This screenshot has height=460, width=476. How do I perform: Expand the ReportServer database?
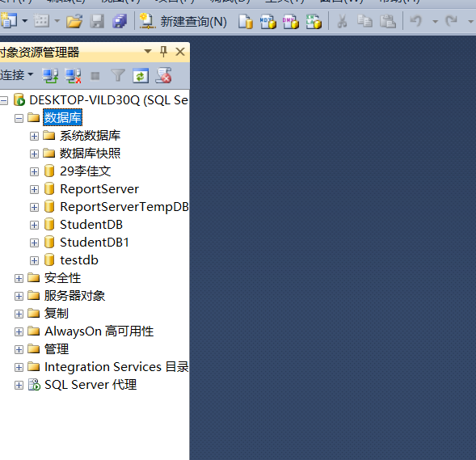click(x=34, y=189)
